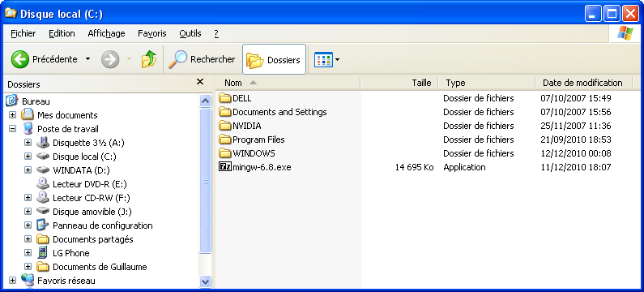The image size is (644, 292).
Task: Click the green Précédente back arrow icon
Action: click(x=19, y=60)
